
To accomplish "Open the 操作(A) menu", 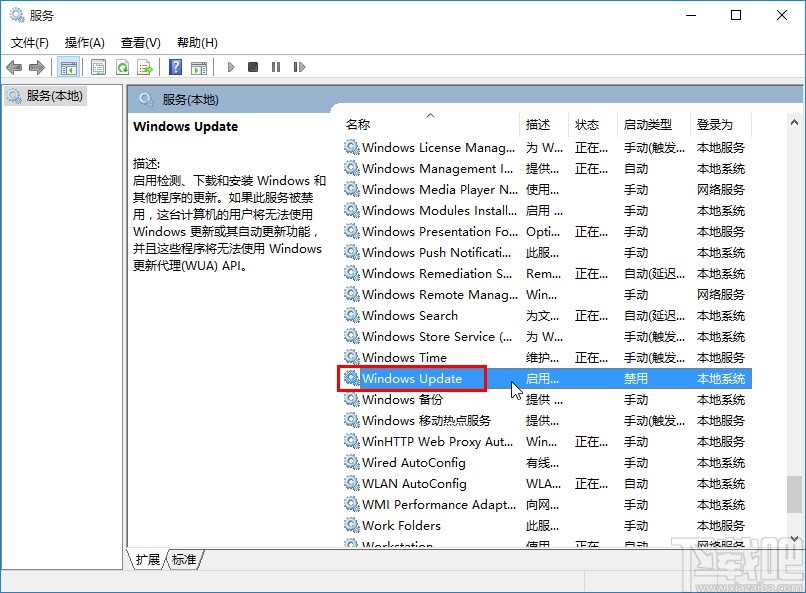I will (x=85, y=43).
